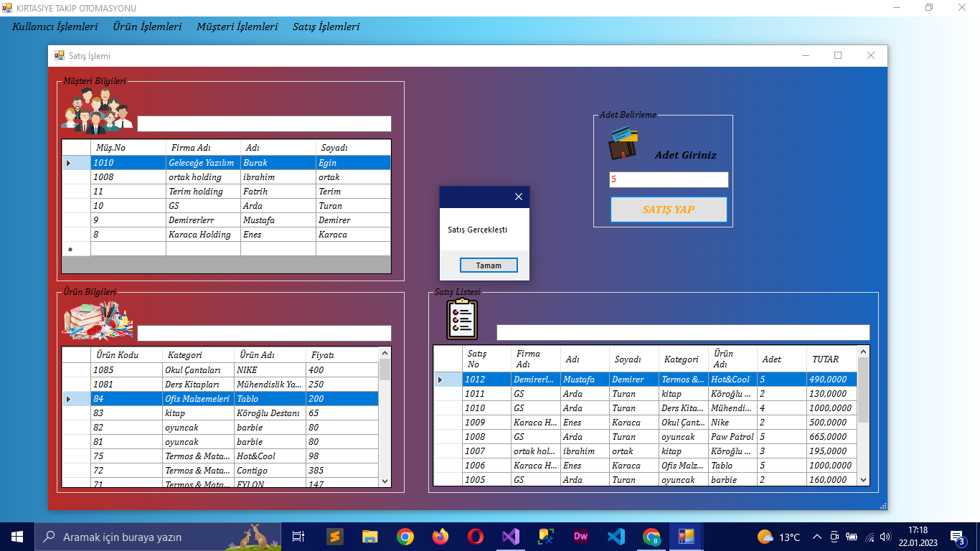Open Visual Studio Code from the taskbar
The width and height of the screenshot is (980, 551).
616,536
